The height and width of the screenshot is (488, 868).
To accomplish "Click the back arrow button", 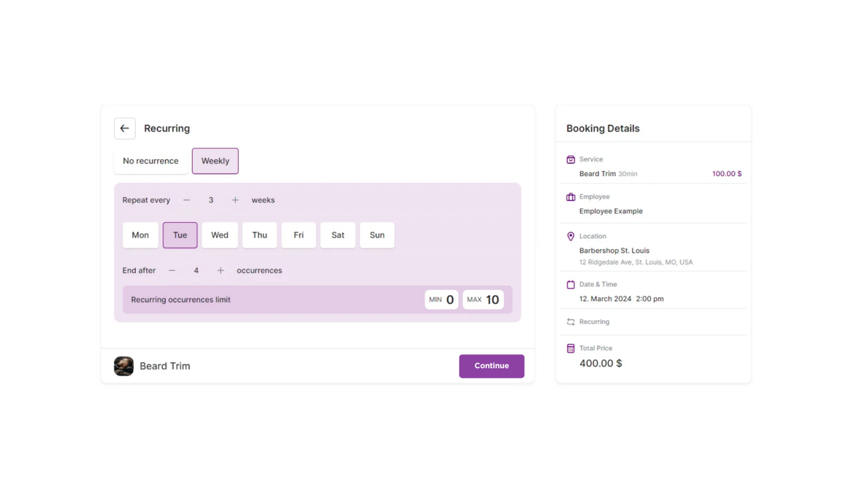I will [x=125, y=128].
